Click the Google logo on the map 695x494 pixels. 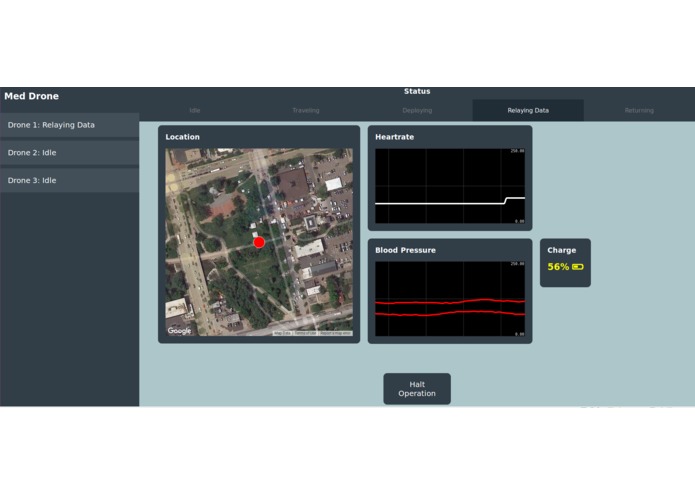180,331
